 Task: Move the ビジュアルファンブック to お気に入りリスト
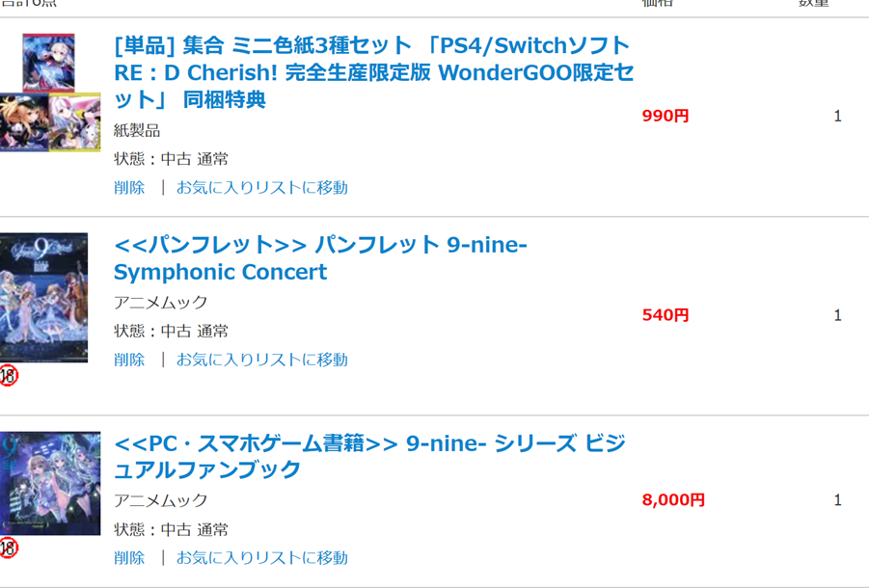coord(261,557)
